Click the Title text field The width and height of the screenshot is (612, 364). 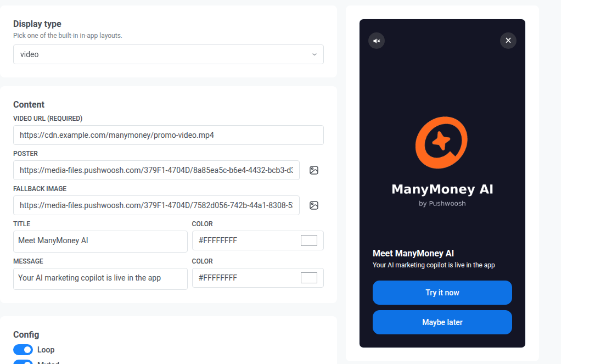coord(100,242)
